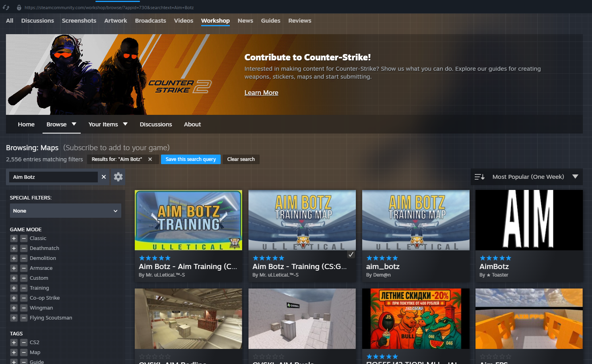Screen dimensions: 592x364
Task: Exclude the CS2 tag filter
Action: pyautogui.click(x=24, y=343)
